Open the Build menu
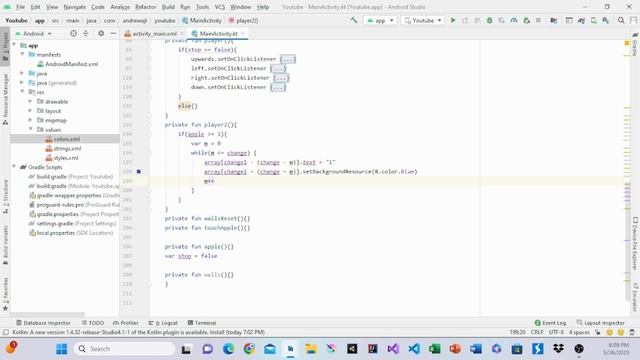 [x=168, y=7]
